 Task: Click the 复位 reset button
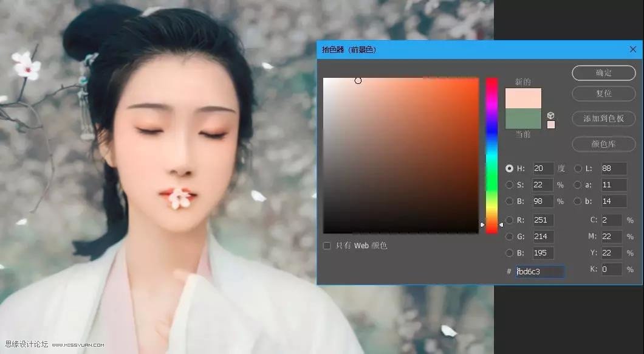click(x=603, y=94)
